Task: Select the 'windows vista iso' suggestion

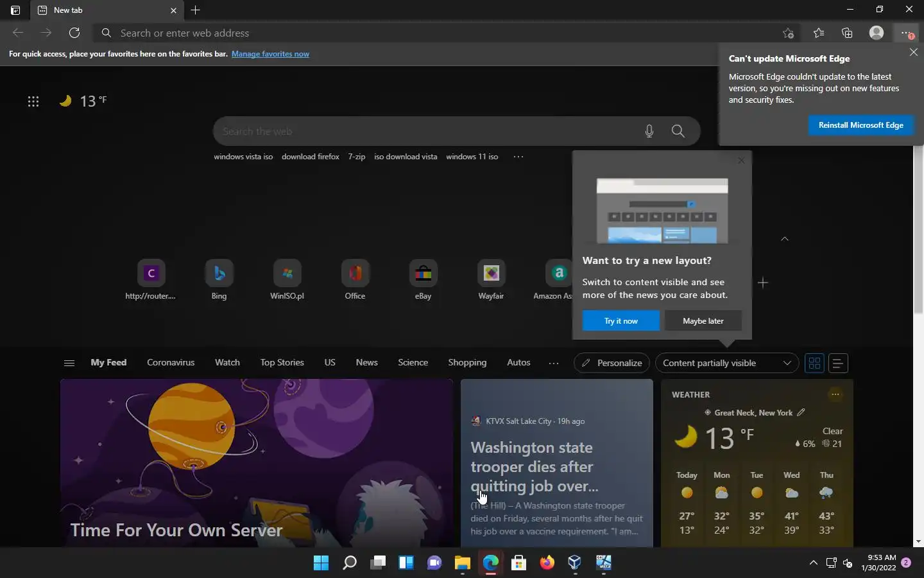Action: pos(243,157)
